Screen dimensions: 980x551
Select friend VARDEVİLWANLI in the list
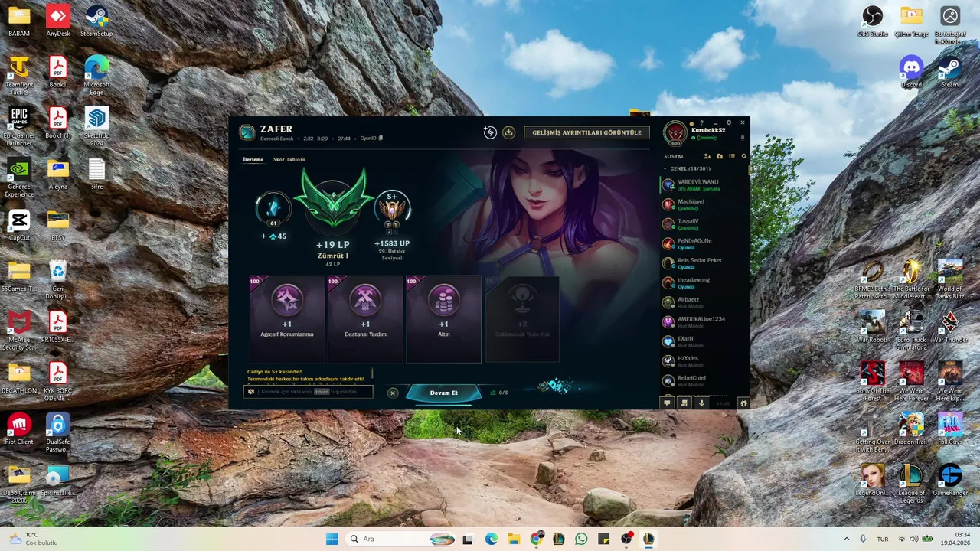click(x=704, y=185)
